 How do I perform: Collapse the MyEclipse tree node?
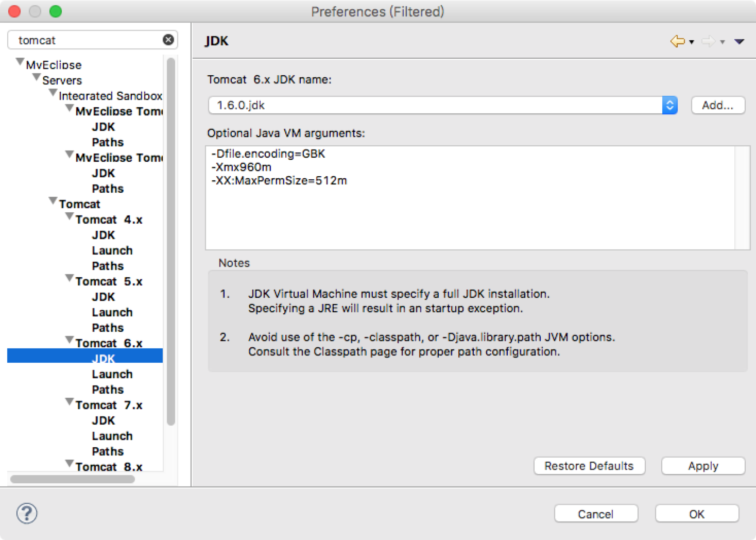[x=20, y=62]
